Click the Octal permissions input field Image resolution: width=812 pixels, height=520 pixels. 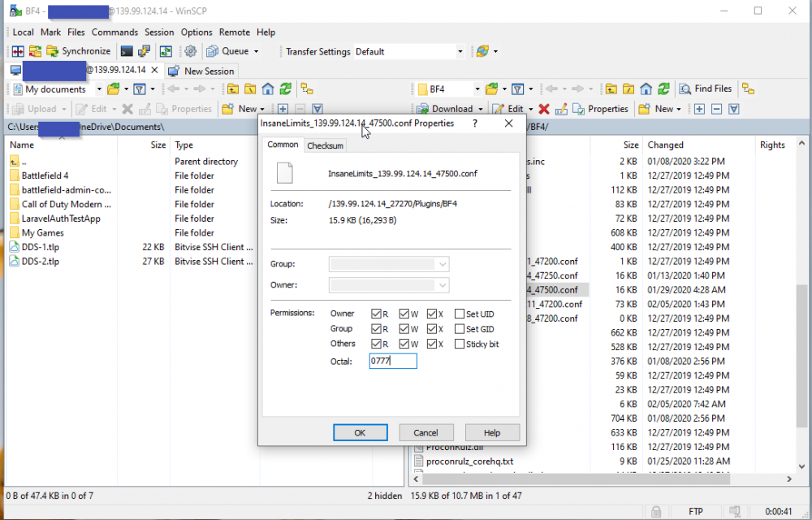coord(393,361)
